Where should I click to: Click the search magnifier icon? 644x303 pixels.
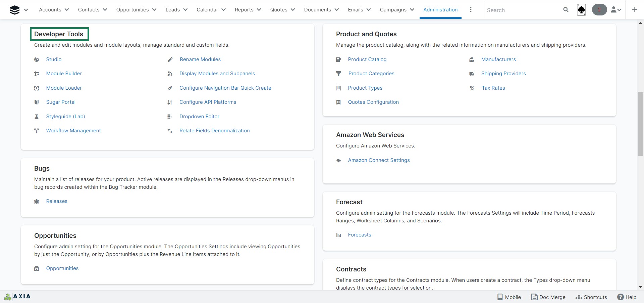(x=566, y=10)
